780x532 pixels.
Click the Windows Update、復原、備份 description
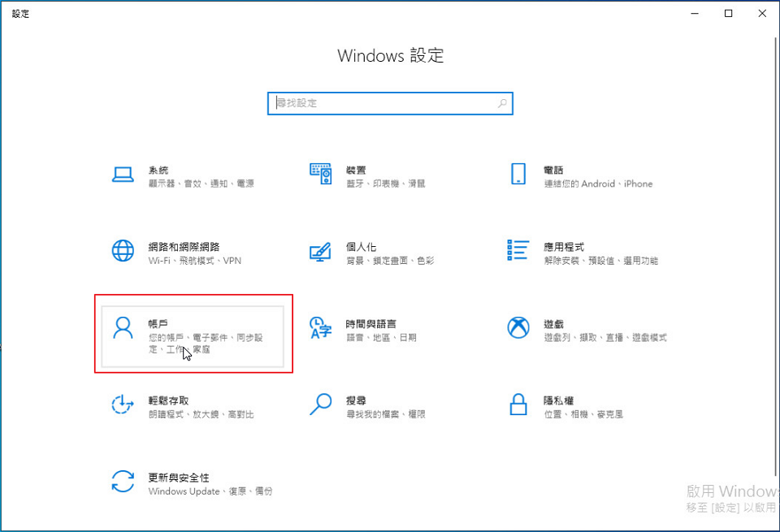coord(210,491)
